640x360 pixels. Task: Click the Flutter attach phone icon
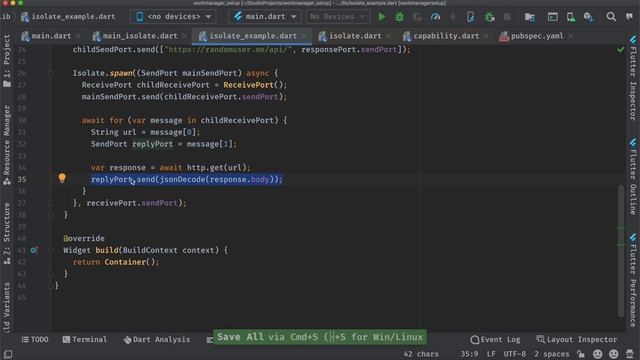pyautogui.click(x=471, y=17)
